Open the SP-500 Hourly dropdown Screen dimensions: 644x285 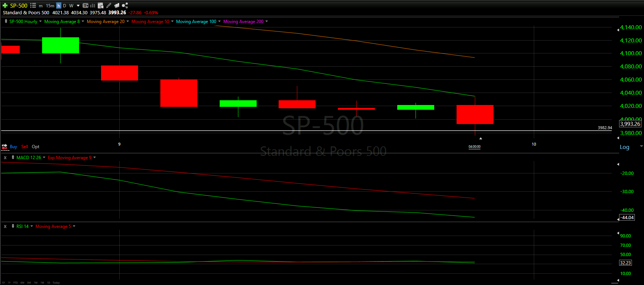coord(40,21)
